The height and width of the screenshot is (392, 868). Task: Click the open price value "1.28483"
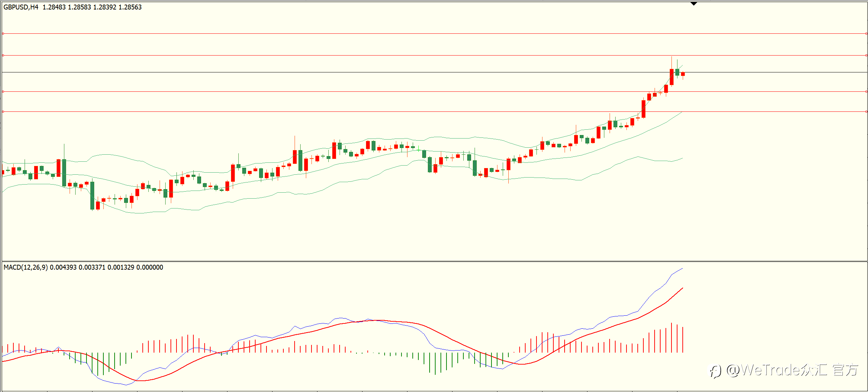54,7
